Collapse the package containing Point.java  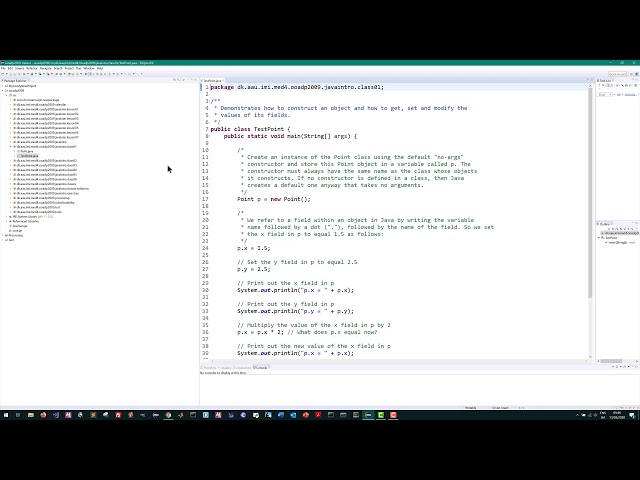coord(11,147)
